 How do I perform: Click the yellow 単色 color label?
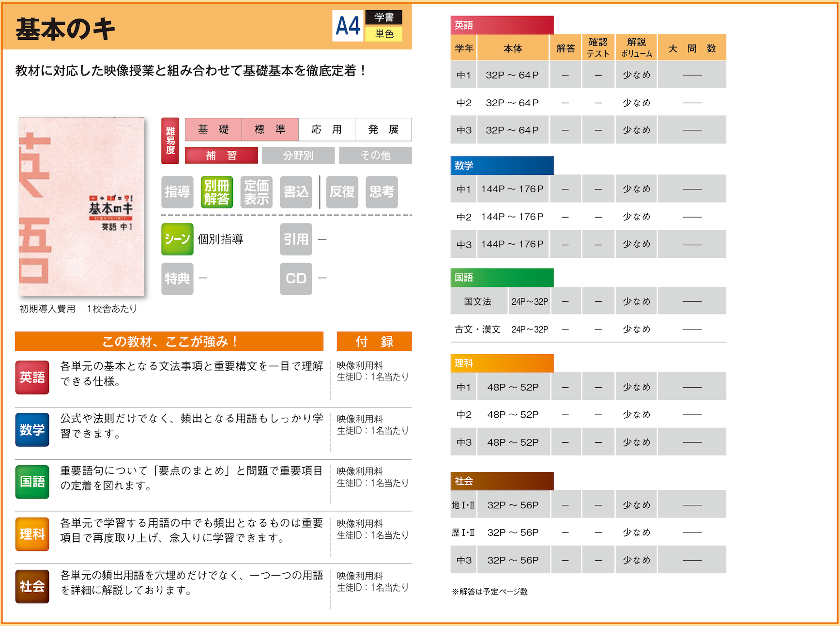384,34
